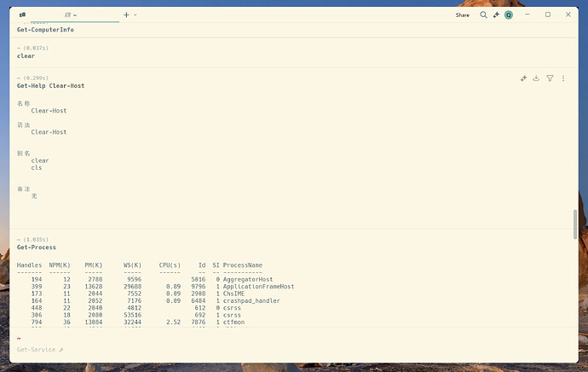Image resolution: width=588 pixels, height=372 pixels.
Task: Click the PM(K) column header
Action: point(94,265)
